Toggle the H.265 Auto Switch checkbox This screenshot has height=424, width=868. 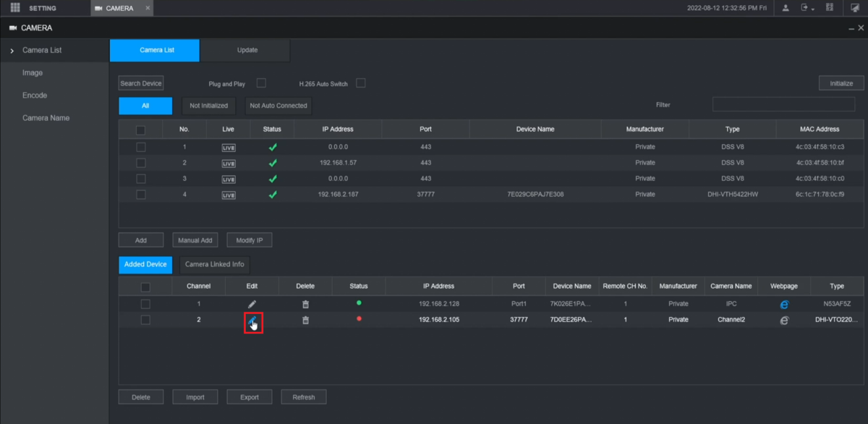[360, 83]
